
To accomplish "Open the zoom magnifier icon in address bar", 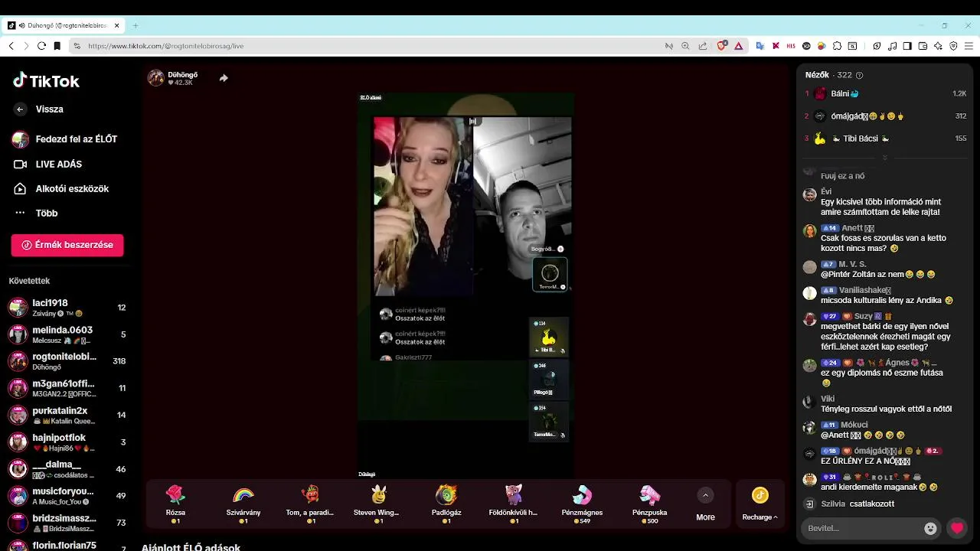I will pos(685,46).
